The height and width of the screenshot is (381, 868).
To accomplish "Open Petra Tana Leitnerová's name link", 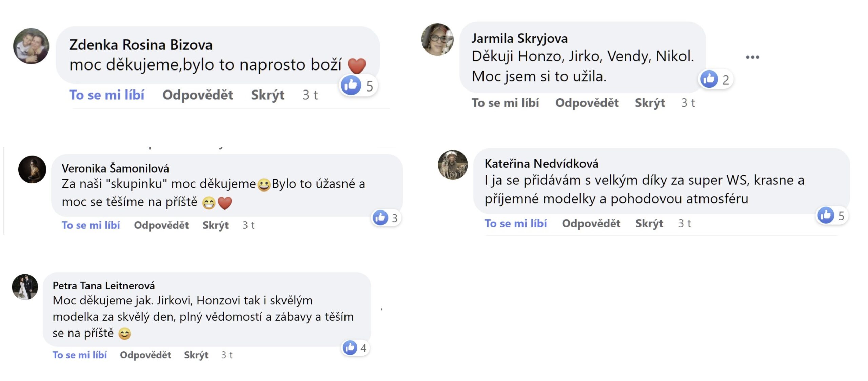I will click(x=104, y=286).
